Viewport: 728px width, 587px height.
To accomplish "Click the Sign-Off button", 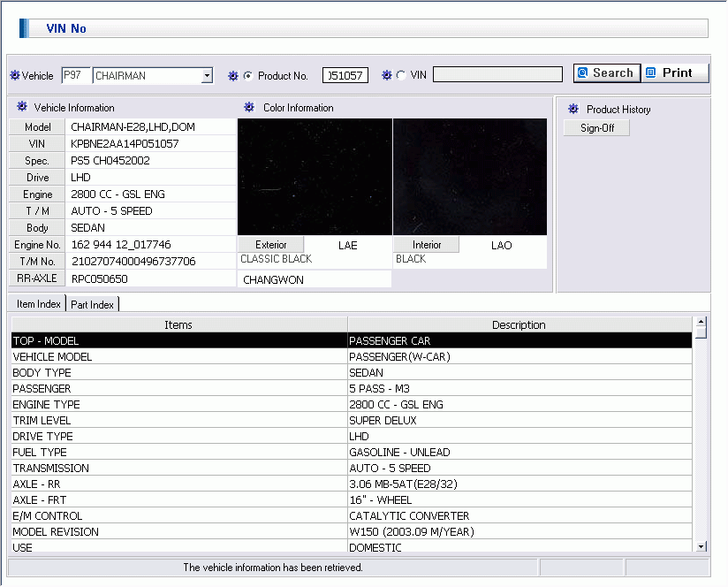I will point(596,127).
